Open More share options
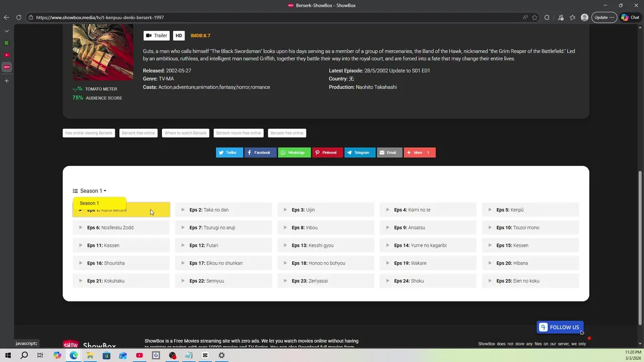 (420, 152)
